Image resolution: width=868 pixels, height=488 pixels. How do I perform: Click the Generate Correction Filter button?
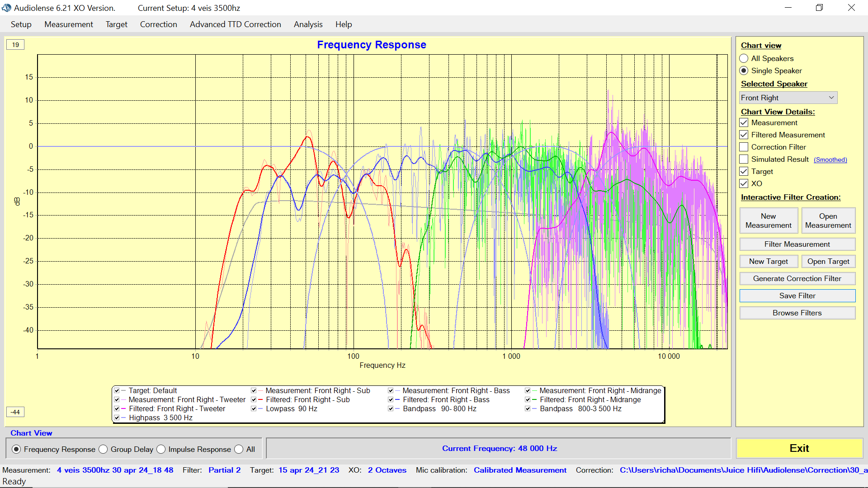[x=797, y=278]
